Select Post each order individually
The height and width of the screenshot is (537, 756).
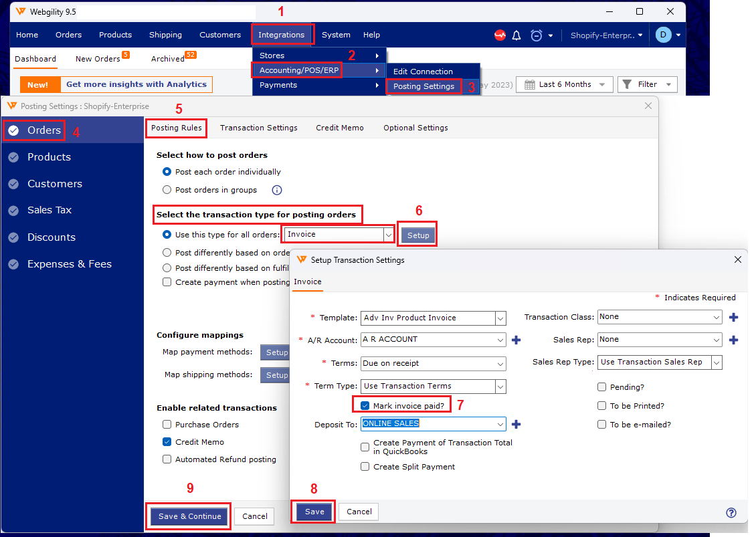pos(167,172)
